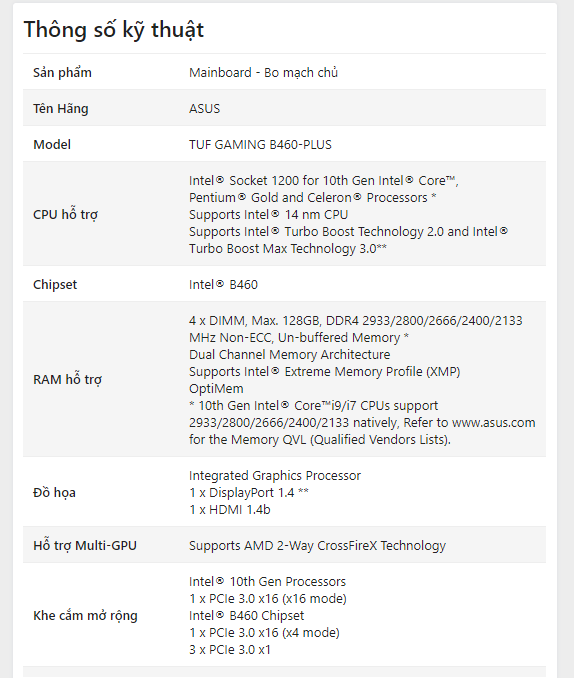Select the 'Tên Hãng' label

61,109
